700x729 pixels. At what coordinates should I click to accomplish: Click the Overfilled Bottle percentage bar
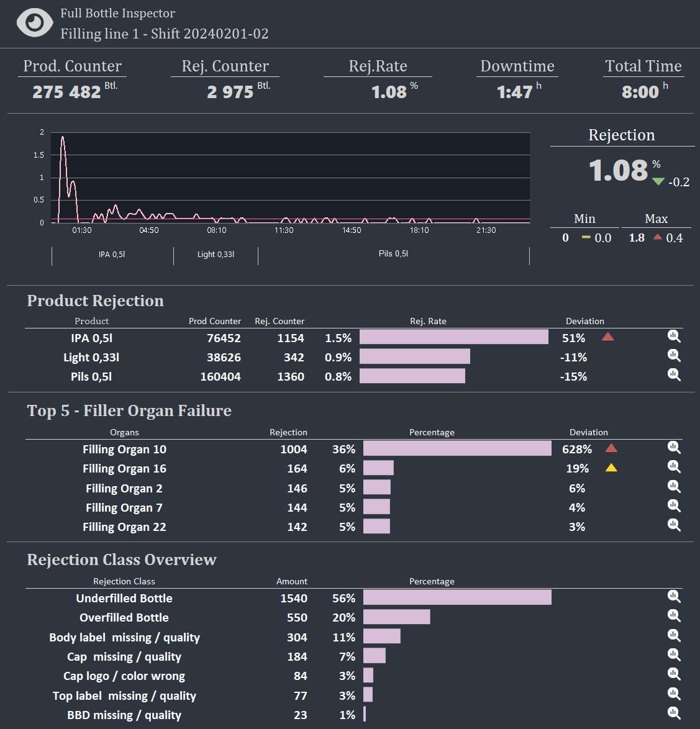point(397,617)
